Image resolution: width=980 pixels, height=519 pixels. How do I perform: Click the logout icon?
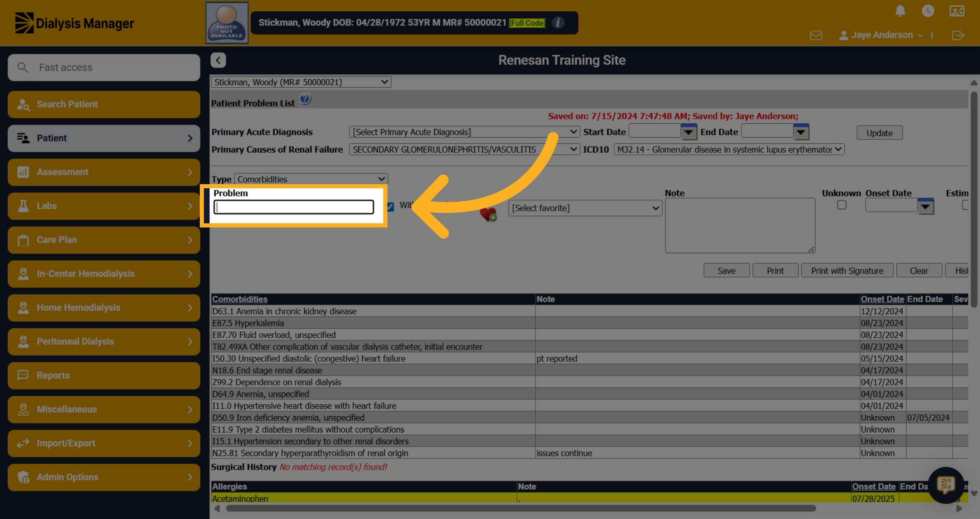click(x=958, y=36)
